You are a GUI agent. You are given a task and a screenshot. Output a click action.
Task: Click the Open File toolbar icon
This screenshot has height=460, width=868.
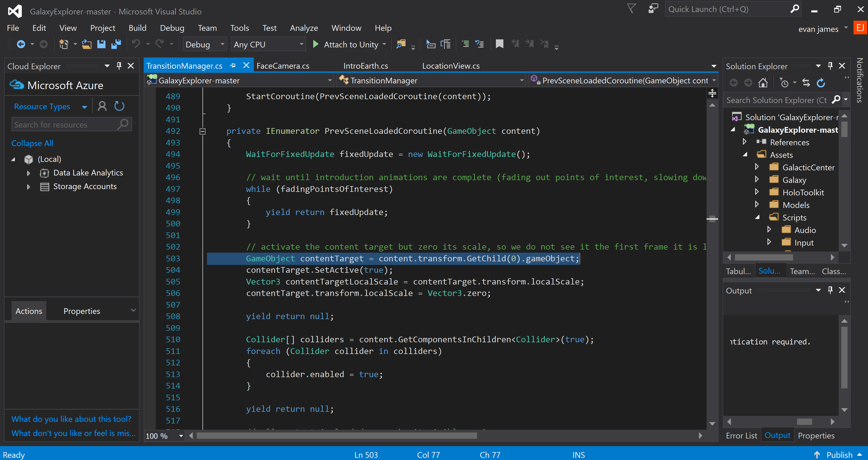pyautogui.click(x=87, y=44)
